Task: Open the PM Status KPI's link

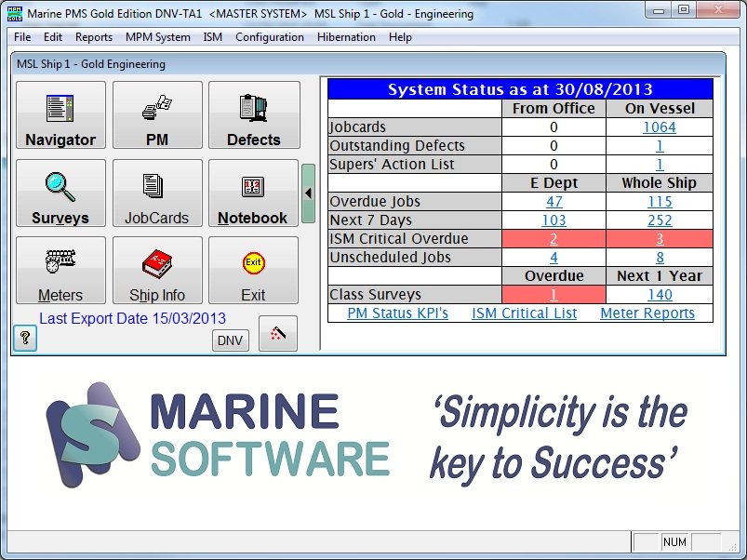Action: click(x=397, y=313)
